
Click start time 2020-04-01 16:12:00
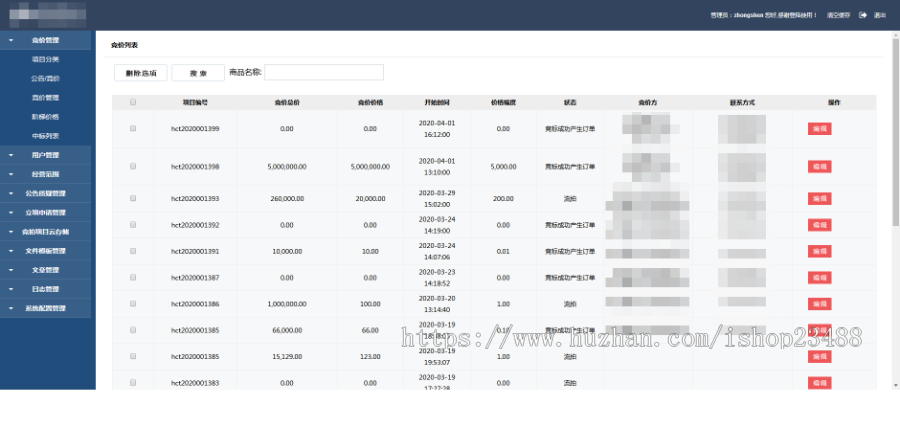pyautogui.click(x=437, y=129)
